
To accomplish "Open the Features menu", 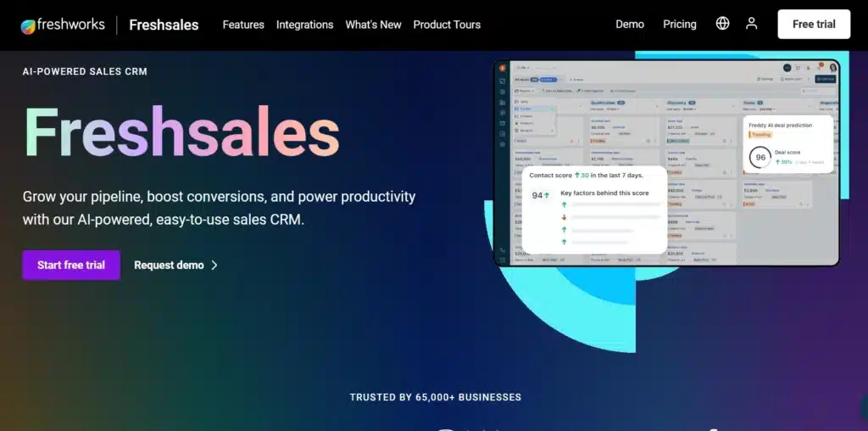I will pos(243,25).
